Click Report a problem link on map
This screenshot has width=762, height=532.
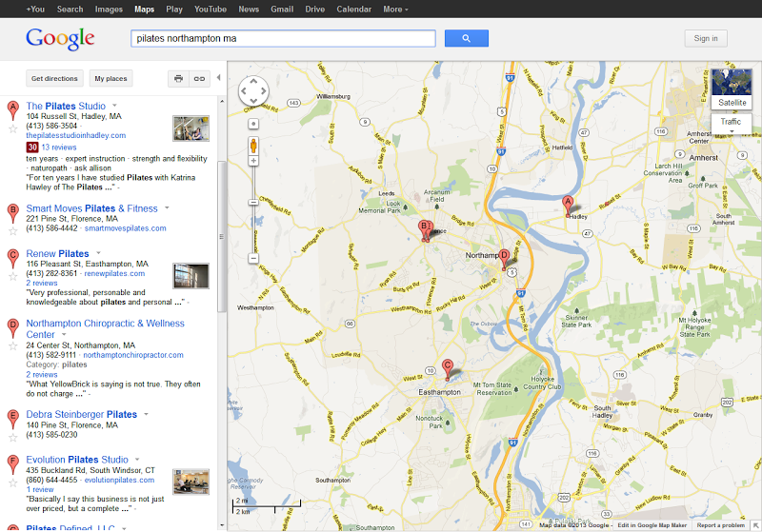tap(721, 525)
